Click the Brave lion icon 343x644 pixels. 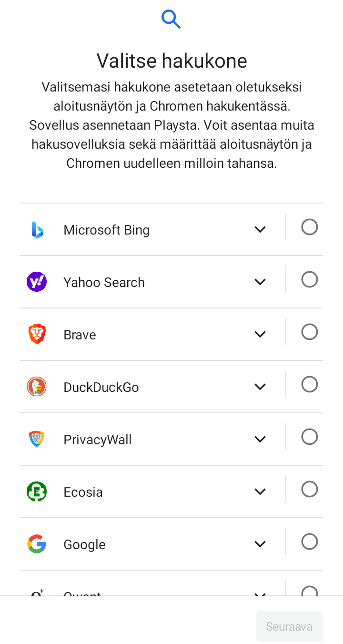coord(37,334)
